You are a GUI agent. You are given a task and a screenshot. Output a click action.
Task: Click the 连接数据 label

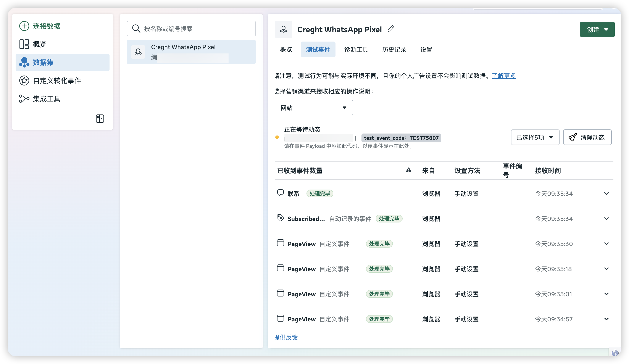pyautogui.click(x=47, y=26)
